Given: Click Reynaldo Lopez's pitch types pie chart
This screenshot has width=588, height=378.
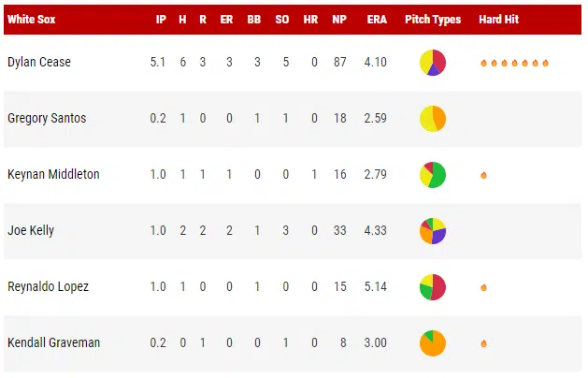Looking at the screenshot, I should 433,287.
